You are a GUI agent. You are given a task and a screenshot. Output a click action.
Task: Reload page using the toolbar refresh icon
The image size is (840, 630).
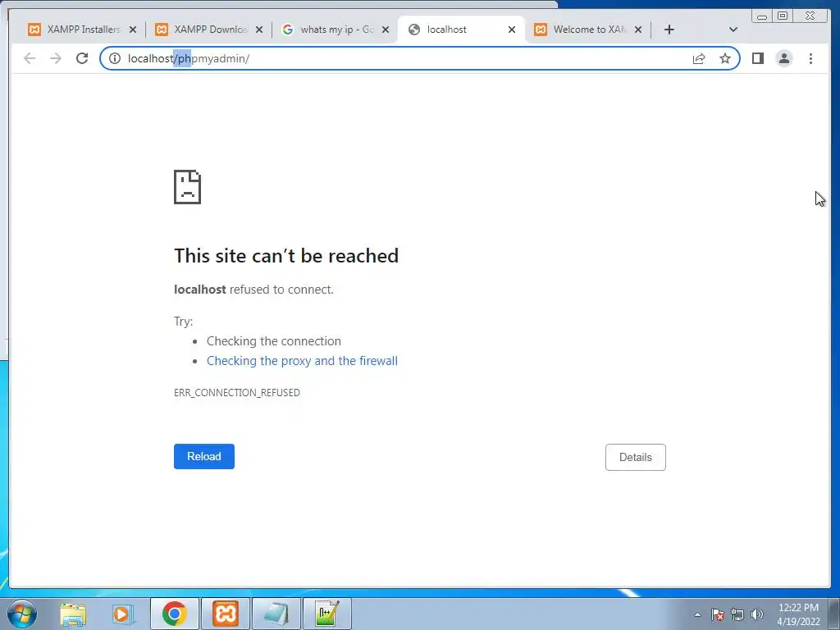click(82, 58)
